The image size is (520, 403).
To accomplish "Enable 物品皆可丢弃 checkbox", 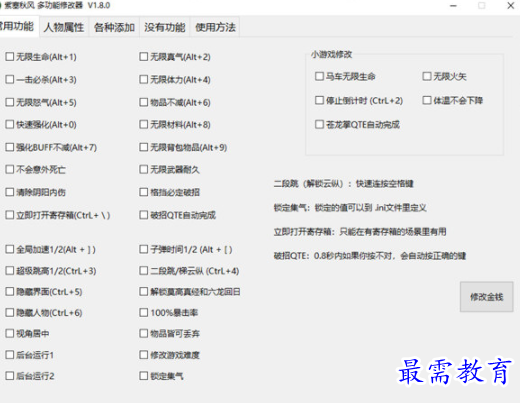I will click(x=144, y=333).
